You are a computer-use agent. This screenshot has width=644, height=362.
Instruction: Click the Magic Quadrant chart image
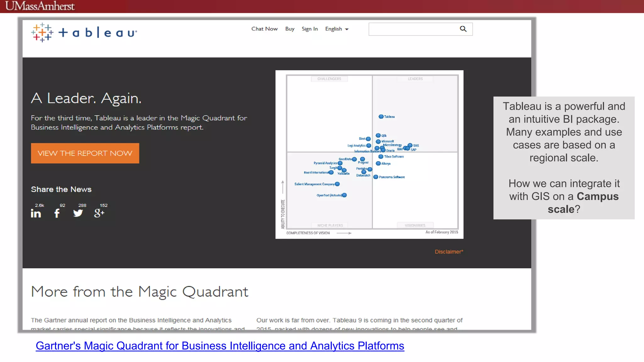click(369, 154)
